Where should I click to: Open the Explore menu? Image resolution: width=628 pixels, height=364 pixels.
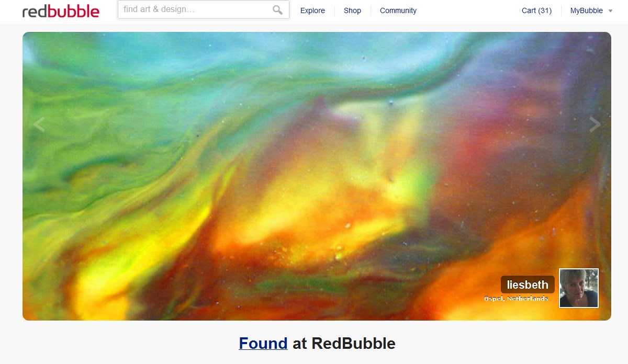(x=312, y=10)
